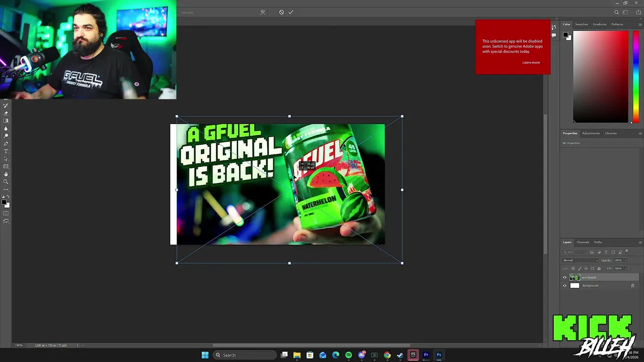Lock transparent pixels icon

(x=573, y=268)
